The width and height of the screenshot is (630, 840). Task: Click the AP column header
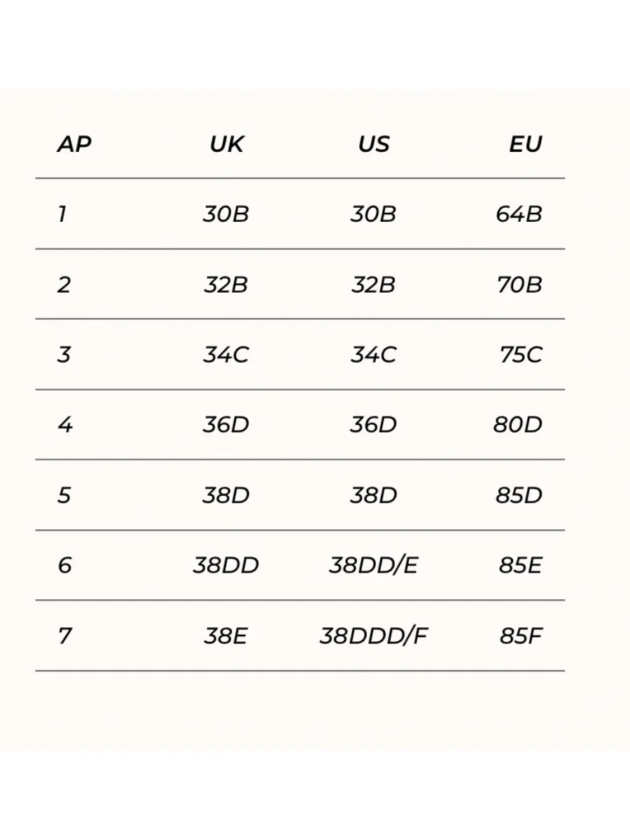(74, 144)
